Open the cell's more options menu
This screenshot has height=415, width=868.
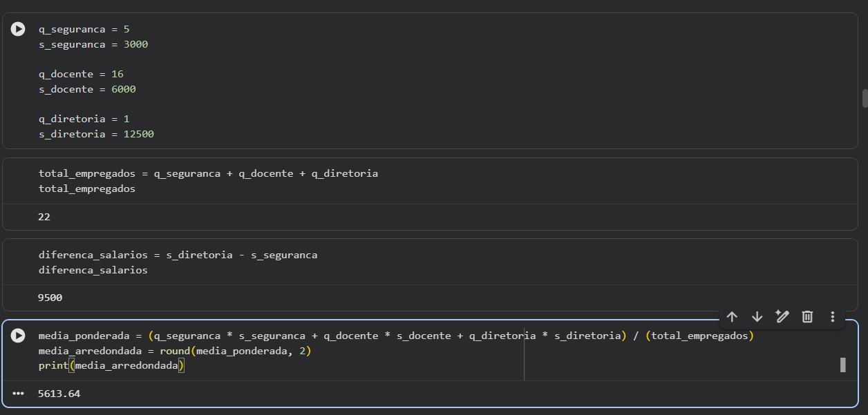832,316
